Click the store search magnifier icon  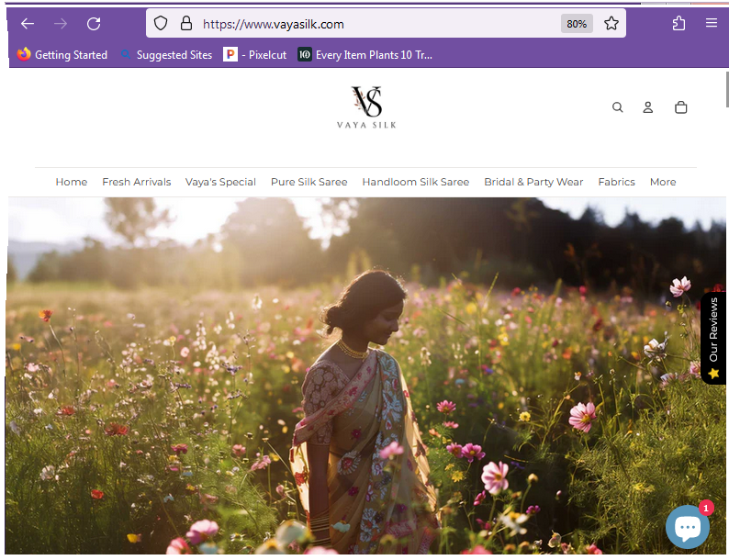point(617,107)
